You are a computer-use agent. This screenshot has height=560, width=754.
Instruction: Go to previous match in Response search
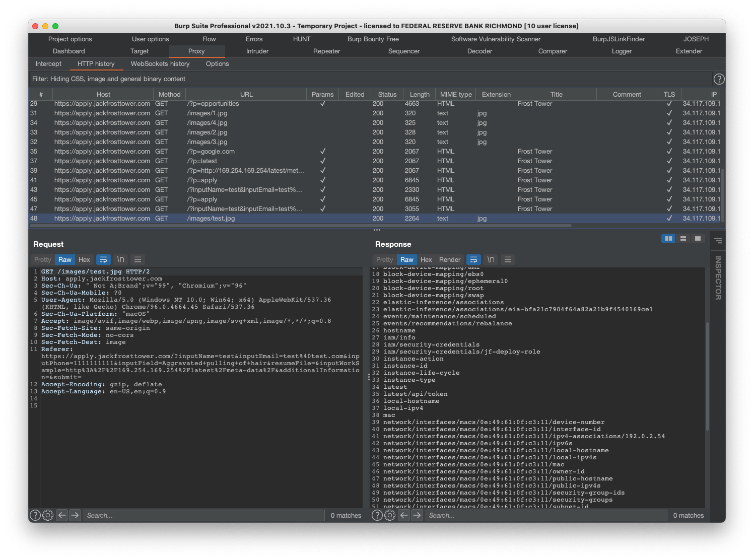pyautogui.click(x=404, y=515)
